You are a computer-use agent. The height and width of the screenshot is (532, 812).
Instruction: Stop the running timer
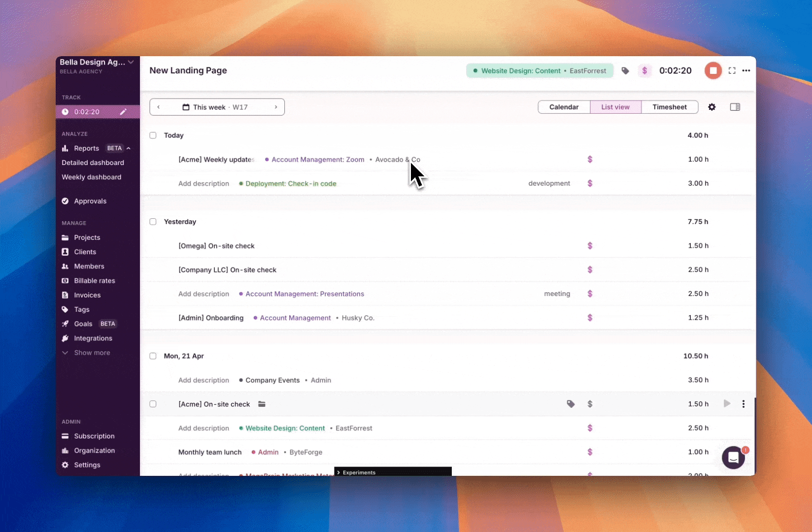click(712, 70)
